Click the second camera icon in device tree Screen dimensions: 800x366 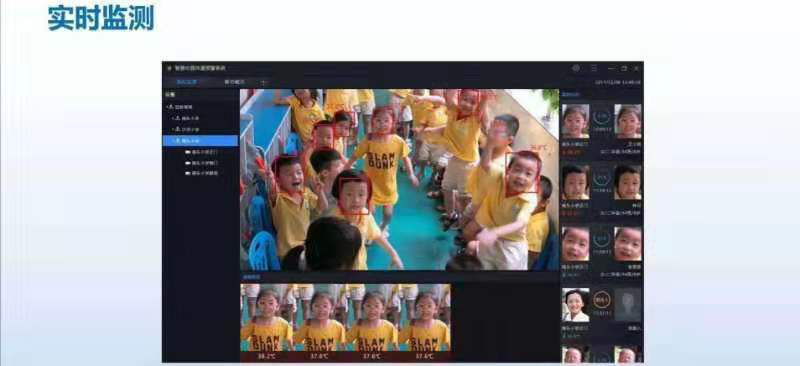(188, 163)
